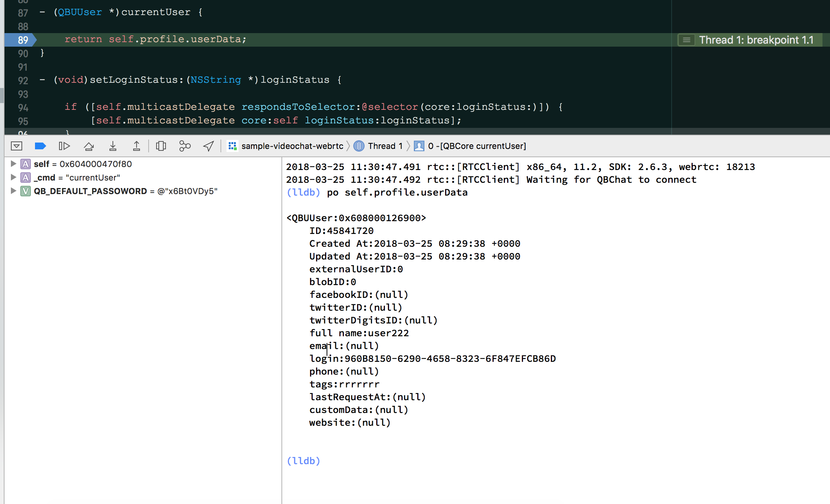Expand QB_DEFAULT_PASSOWORD variable
This screenshot has height=504, width=830.
(x=14, y=191)
